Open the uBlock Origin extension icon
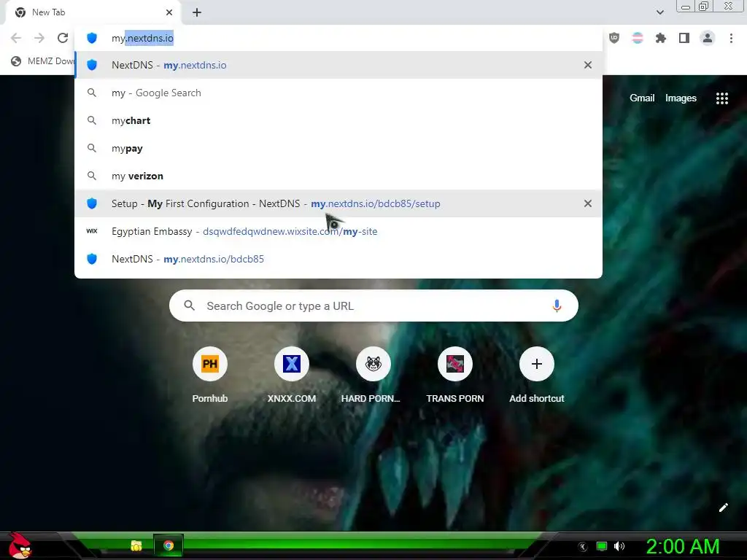 (614, 38)
